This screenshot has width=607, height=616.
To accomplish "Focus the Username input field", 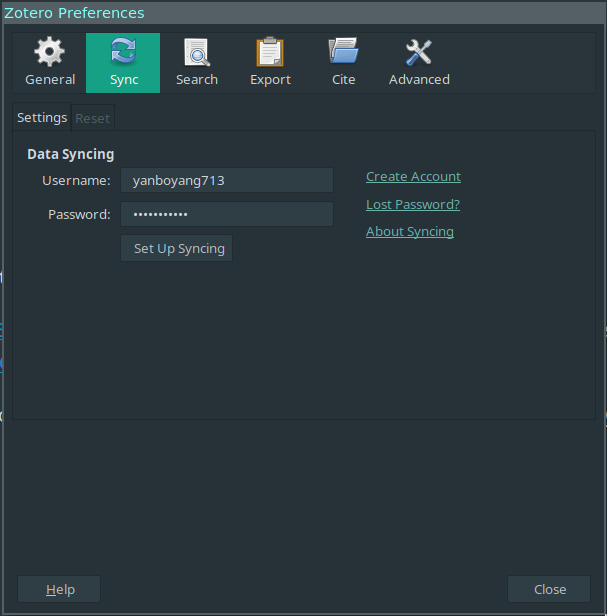I will (x=227, y=180).
